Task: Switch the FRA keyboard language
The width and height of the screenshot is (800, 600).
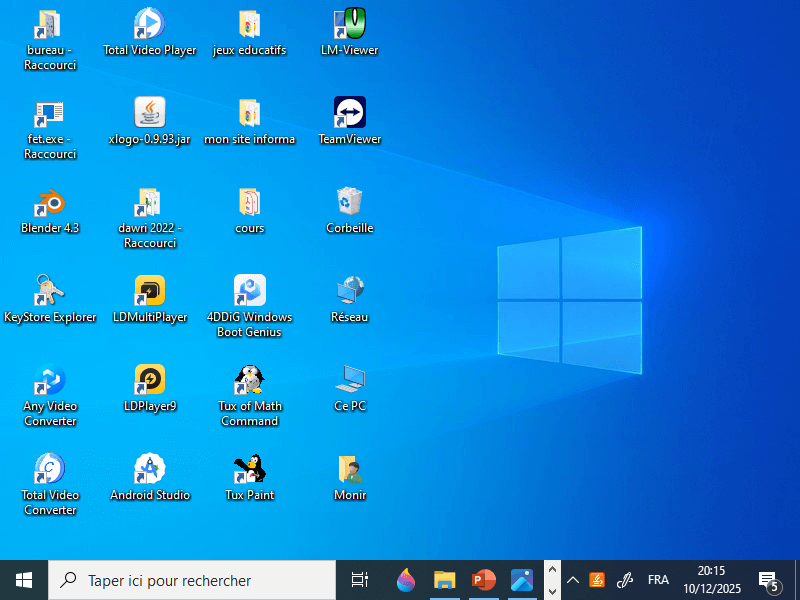Action: click(658, 580)
